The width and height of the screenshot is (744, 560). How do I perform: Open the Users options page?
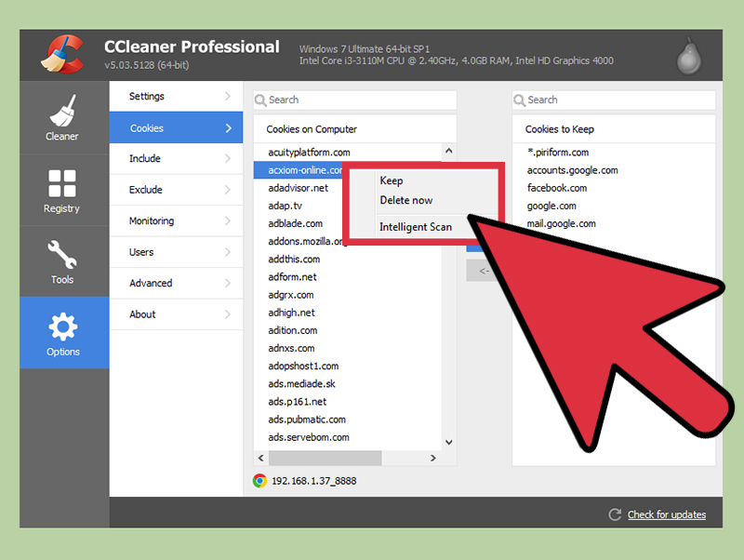coord(176,252)
